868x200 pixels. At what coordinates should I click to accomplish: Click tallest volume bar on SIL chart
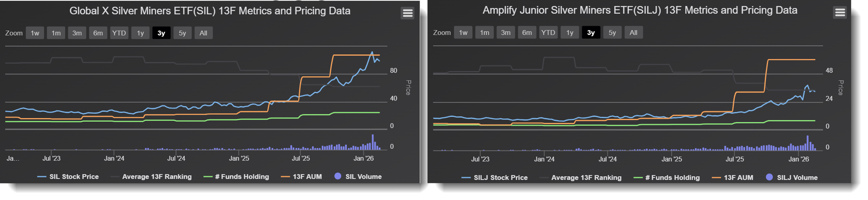372,142
